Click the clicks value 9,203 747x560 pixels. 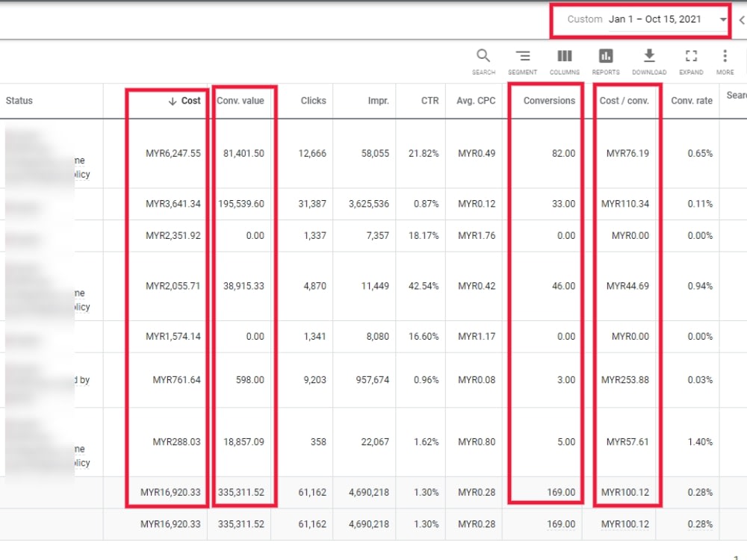[x=315, y=380]
